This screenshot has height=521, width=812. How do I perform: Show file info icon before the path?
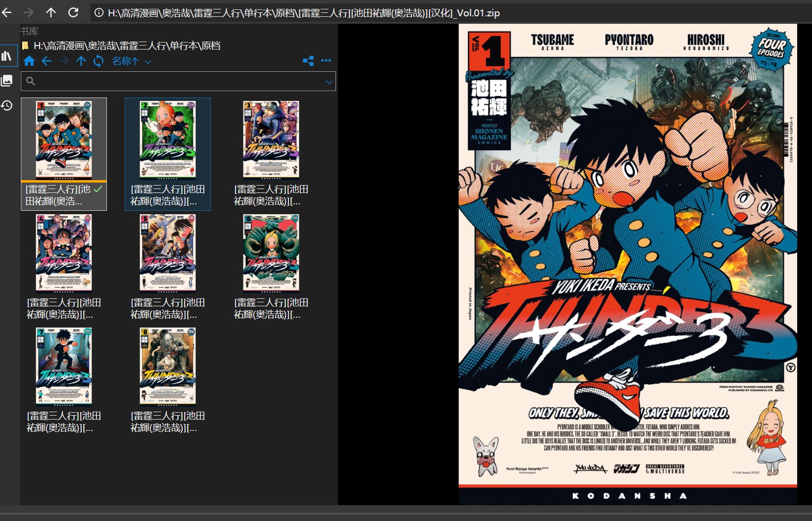tap(99, 13)
